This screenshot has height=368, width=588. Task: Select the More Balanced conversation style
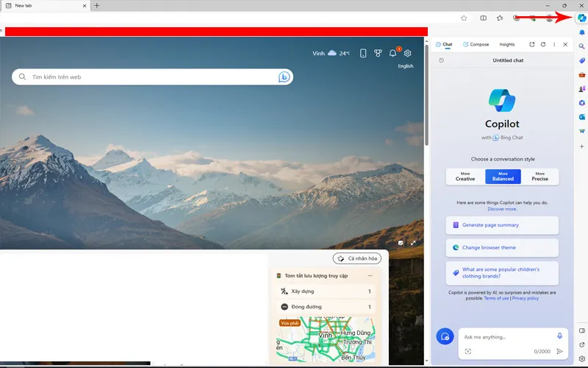pos(503,177)
